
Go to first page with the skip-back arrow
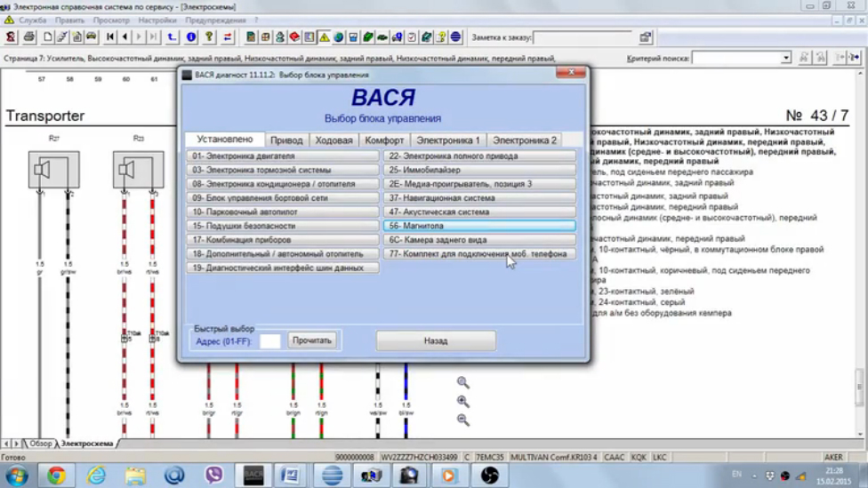[x=110, y=37]
